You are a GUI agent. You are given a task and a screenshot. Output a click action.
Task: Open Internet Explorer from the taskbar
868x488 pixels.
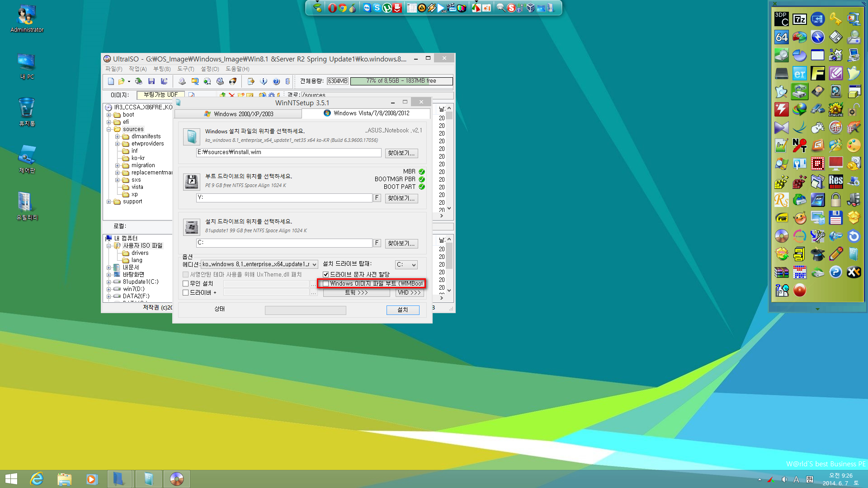click(x=37, y=479)
